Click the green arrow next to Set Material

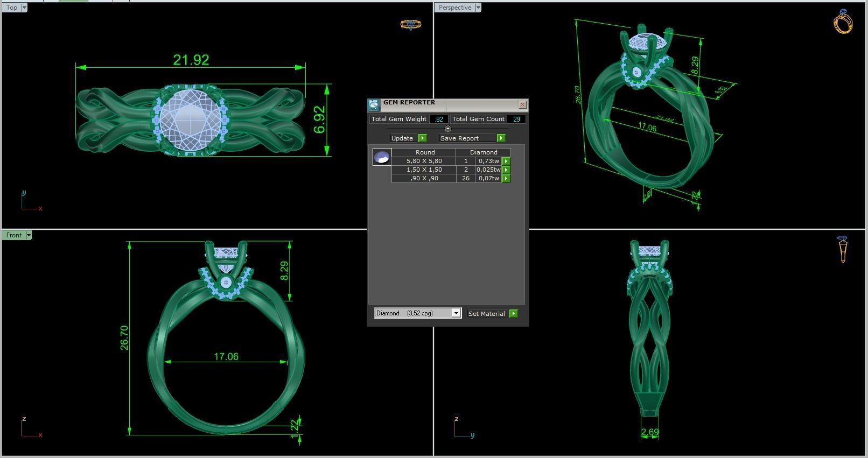(x=514, y=313)
